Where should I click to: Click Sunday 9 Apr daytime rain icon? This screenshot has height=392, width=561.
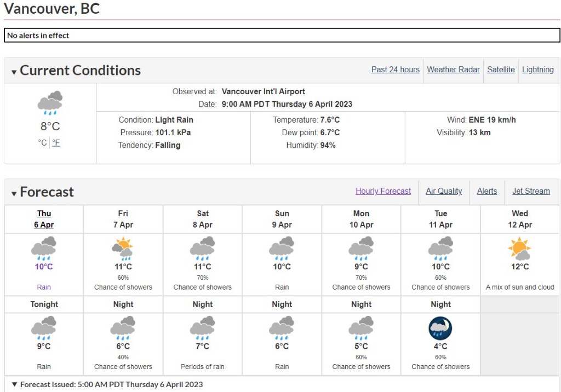tap(282, 248)
